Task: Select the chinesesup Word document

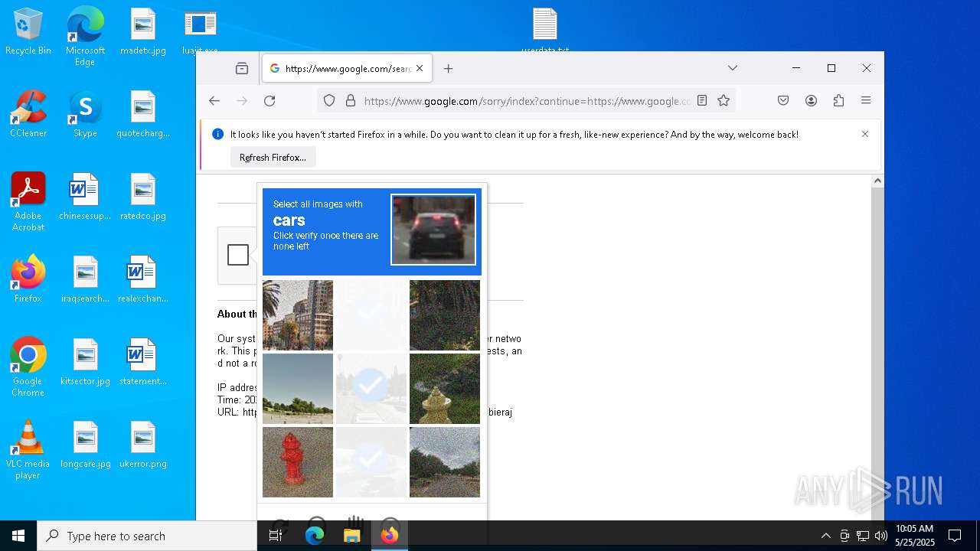Action: [x=85, y=197]
